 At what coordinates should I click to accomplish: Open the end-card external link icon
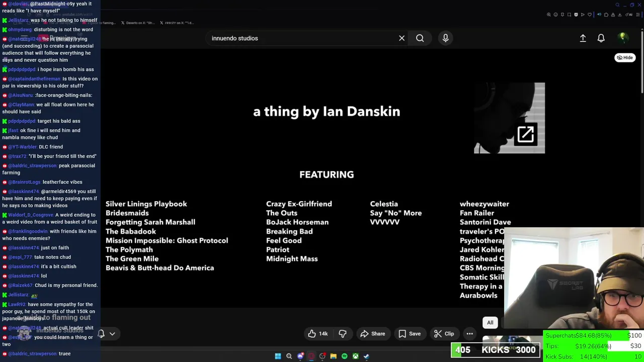tap(525, 134)
